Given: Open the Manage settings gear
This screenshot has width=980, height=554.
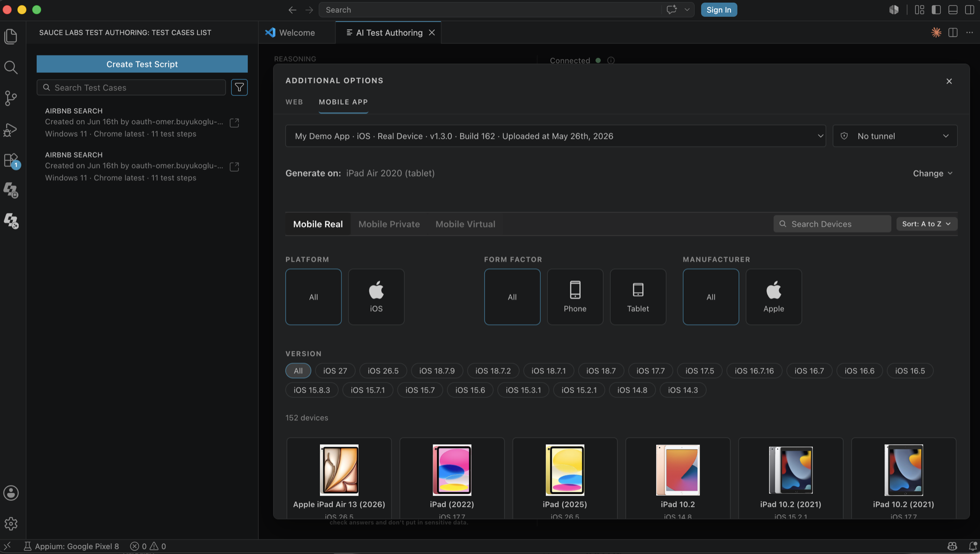Looking at the screenshot, I should click(x=11, y=524).
